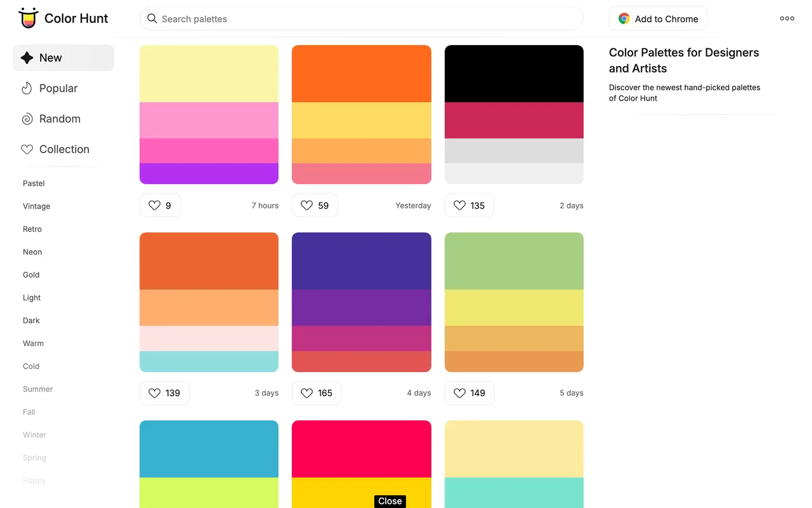812x508 pixels.
Task: Select the Warm tag
Action: [x=33, y=343]
